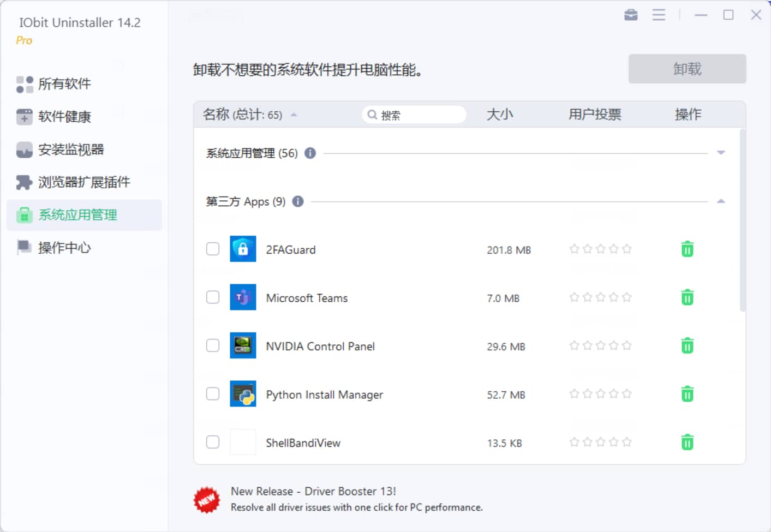Tick the checkbox for 2FAGuard
The height and width of the screenshot is (532, 771).
pos(213,249)
